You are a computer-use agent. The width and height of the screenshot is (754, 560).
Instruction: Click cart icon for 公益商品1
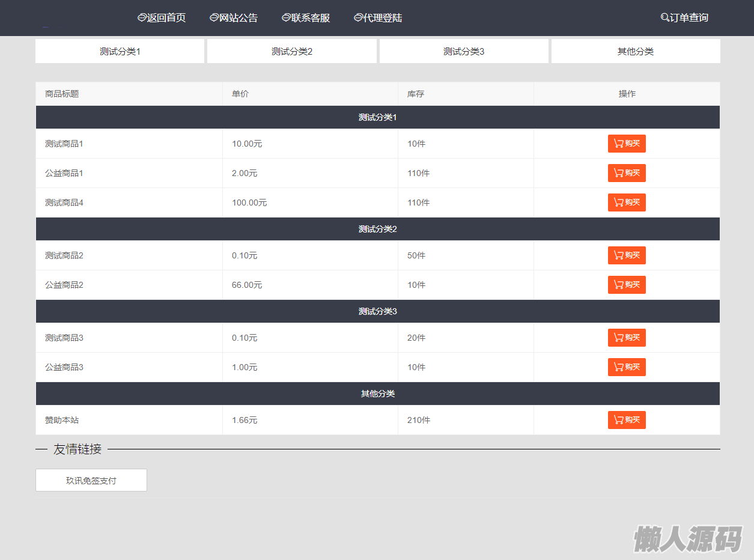(x=618, y=173)
